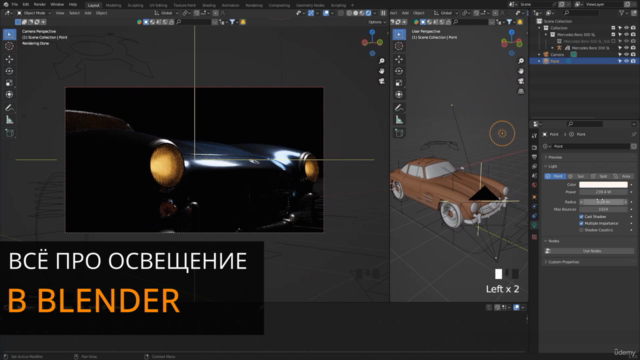Image resolution: width=640 pixels, height=360 pixels.
Task: Select the Move tool in right viewport
Action: (x=399, y=60)
